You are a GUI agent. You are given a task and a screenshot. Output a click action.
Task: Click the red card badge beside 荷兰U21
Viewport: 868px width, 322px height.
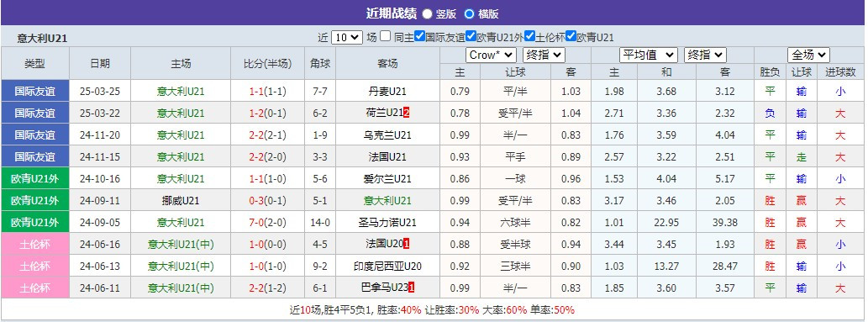pyautogui.click(x=407, y=113)
